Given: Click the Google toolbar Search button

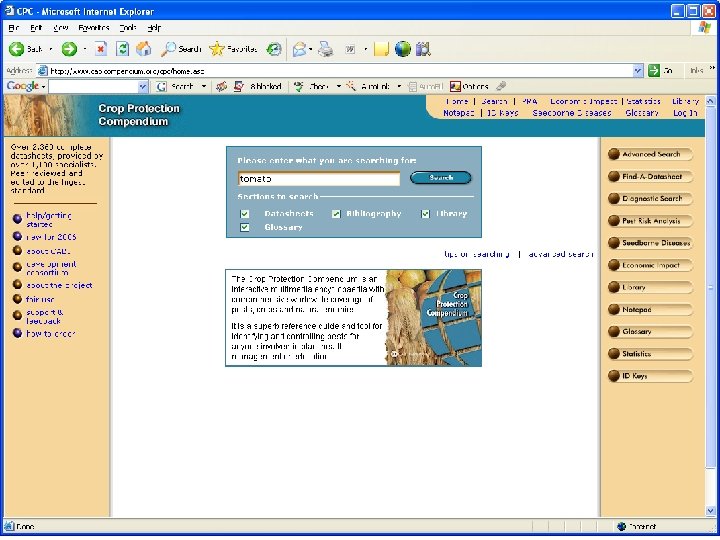Looking at the screenshot, I should [176, 86].
